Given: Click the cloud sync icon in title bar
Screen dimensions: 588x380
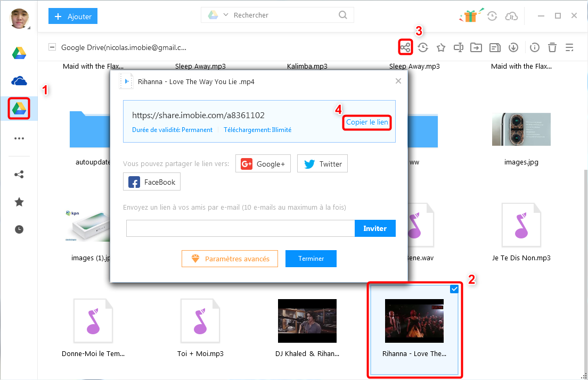Looking at the screenshot, I should coord(511,16).
